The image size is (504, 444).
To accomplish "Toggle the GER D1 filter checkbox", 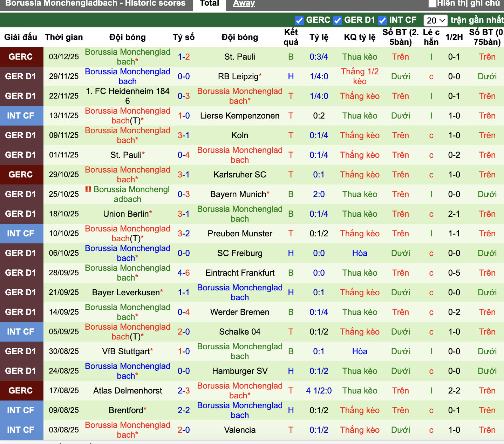I will coord(337,20).
